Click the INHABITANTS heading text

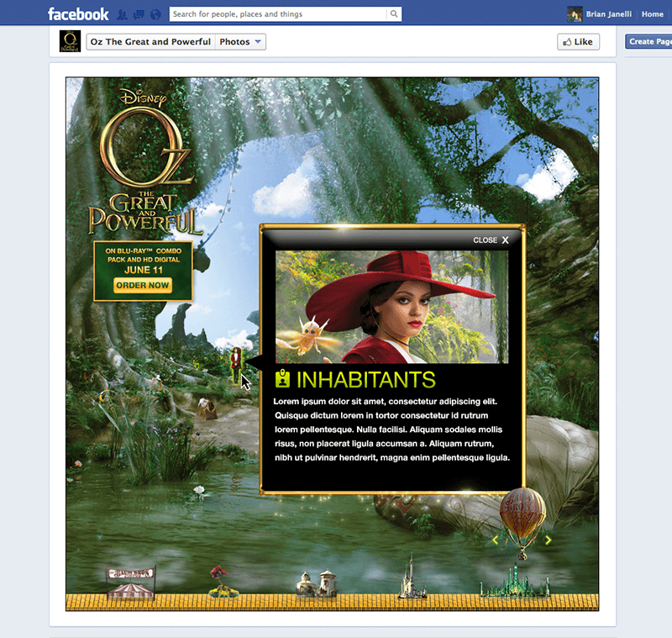[x=365, y=379]
